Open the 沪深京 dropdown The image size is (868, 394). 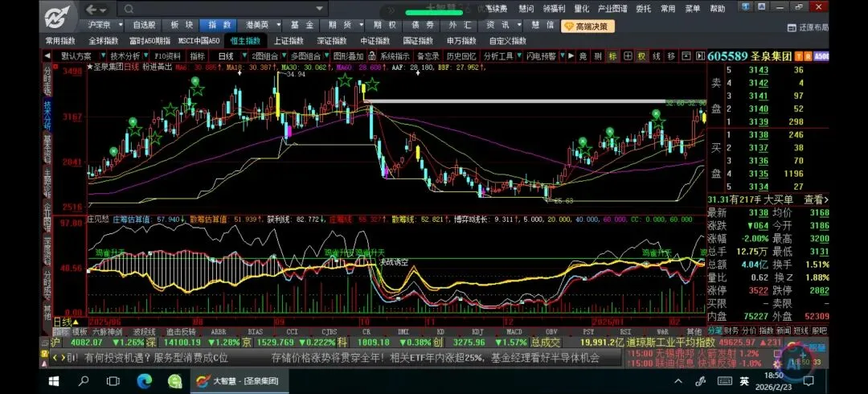(121, 25)
